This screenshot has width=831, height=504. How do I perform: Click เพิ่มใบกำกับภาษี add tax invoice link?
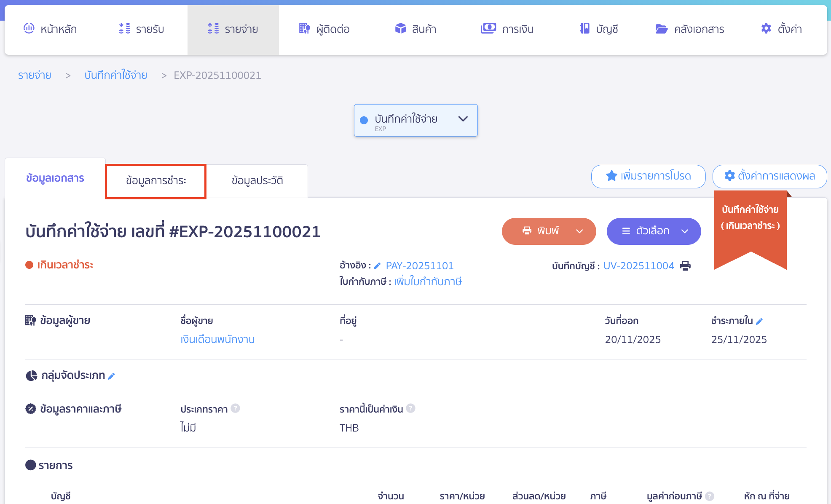(x=428, y=281)
